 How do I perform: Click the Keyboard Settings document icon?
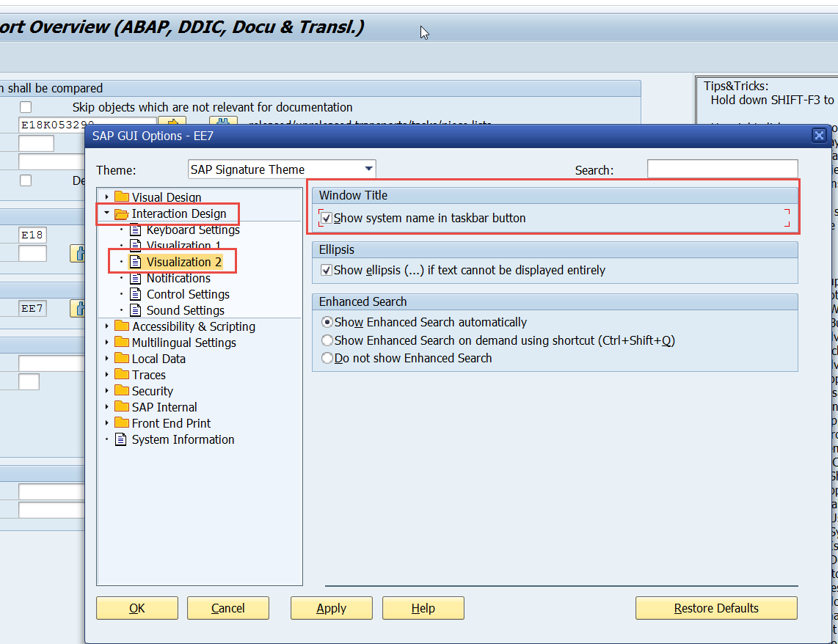click(x=135, y=230)
